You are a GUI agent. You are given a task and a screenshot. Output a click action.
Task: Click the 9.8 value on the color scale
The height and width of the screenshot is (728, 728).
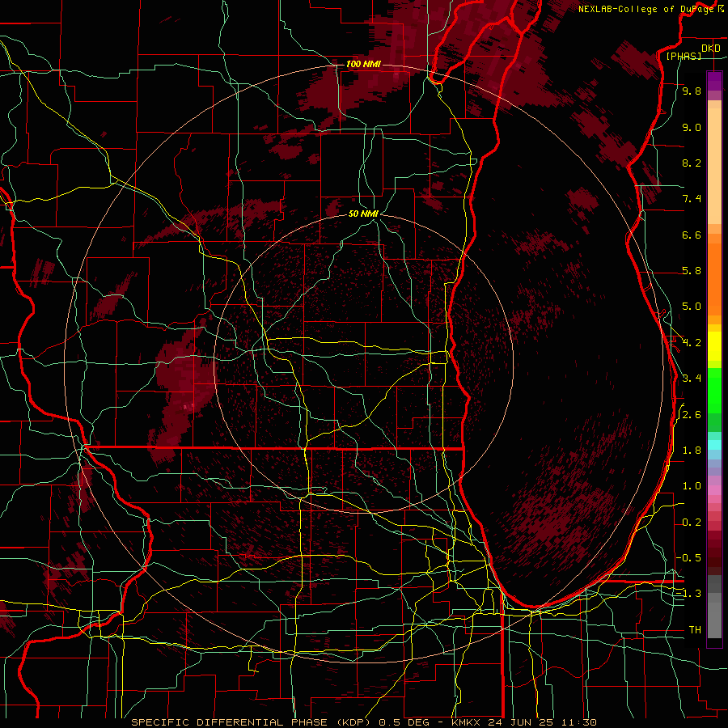(692, 91)
